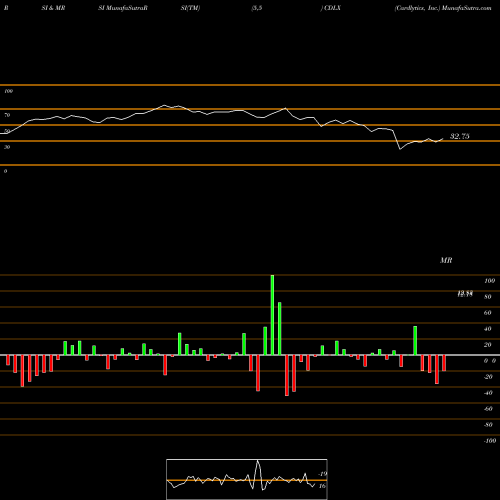The height and width of the screenshot is (500, 500).
Task: Click the -40 label on MR axis
Action: 488,393
